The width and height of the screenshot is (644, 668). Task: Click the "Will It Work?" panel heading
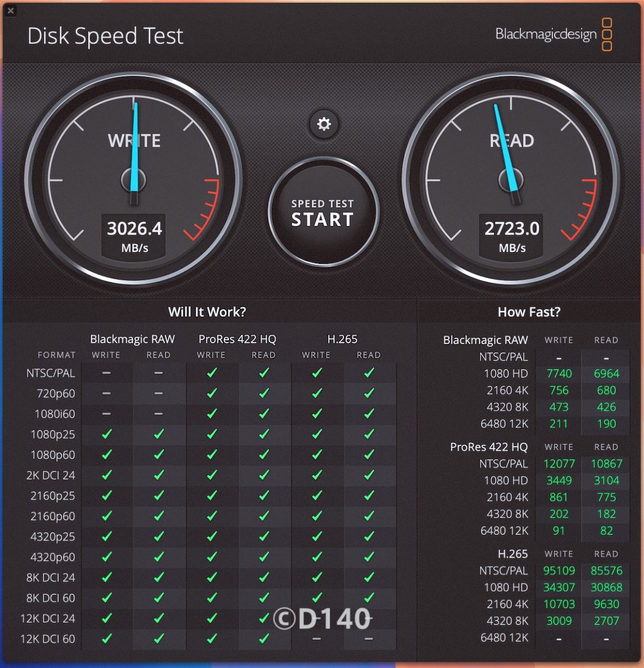pos(207,312)
